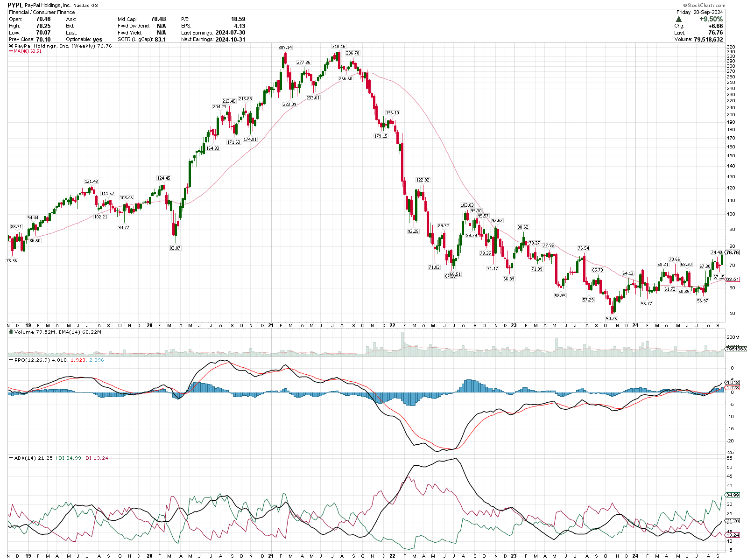Click the green up-triangle change indicator
The width and height of the screenshot is (747, 560).
(x=678, y=19)
